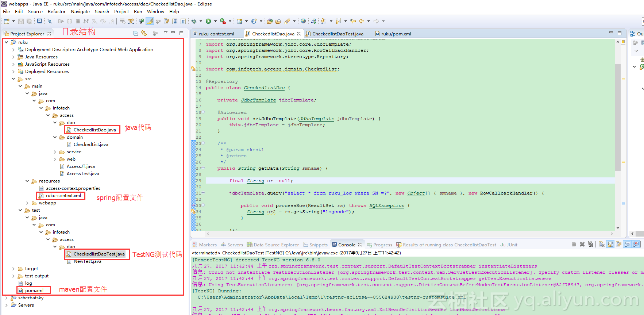Click editor horizontal scrollbar right arrow

[612, 234]
